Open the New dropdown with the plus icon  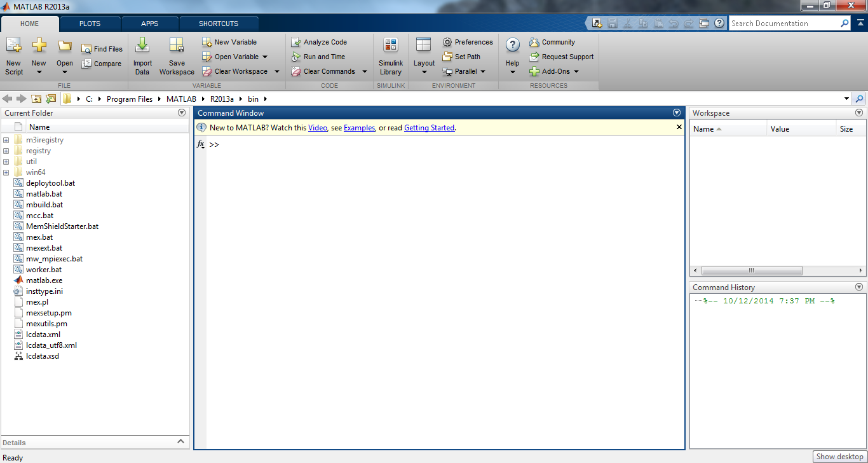tap(39, 56)
